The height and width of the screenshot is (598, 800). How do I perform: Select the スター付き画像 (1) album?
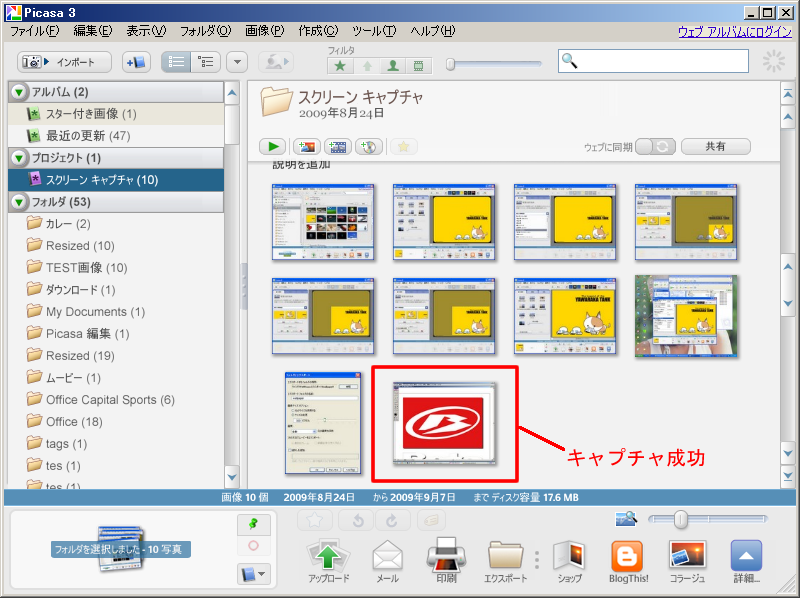pyautogui.click(x=116, y=114)
